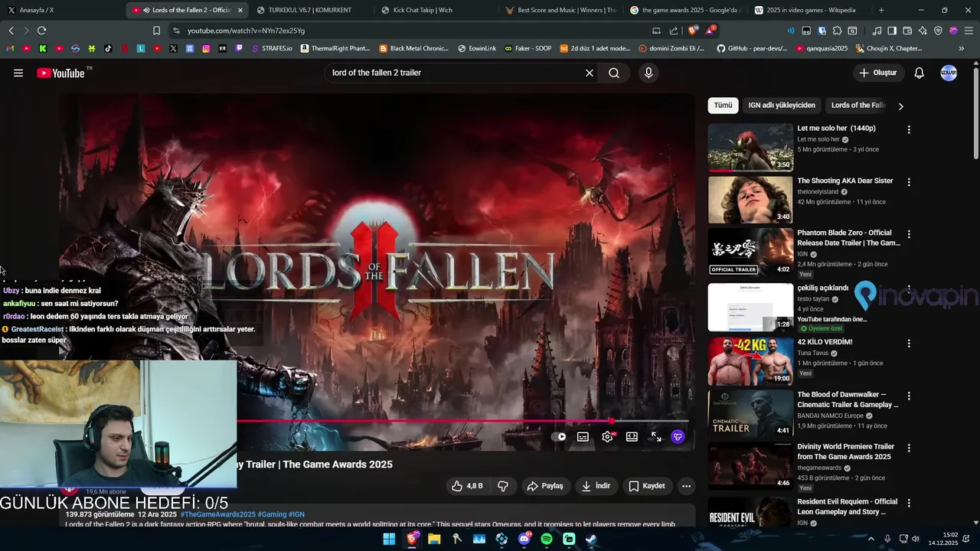
Task: Switch player to theater mode
Action: [632, 436]
